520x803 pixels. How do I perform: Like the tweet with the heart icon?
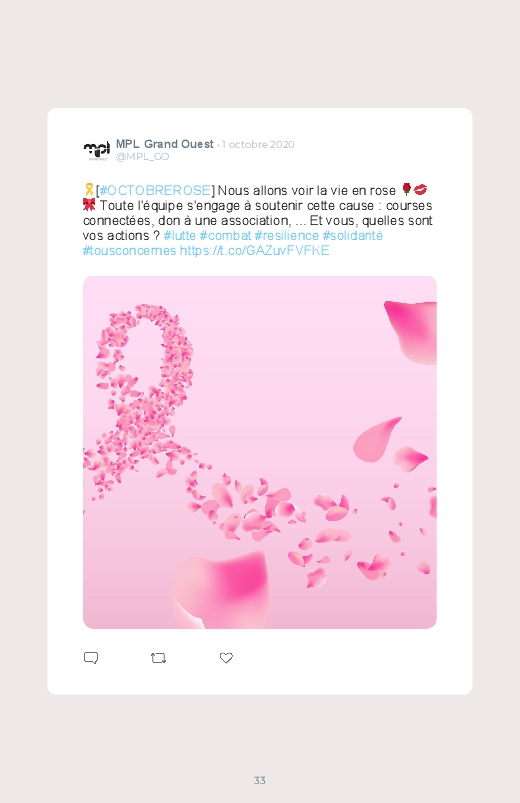tap(226, 658)
